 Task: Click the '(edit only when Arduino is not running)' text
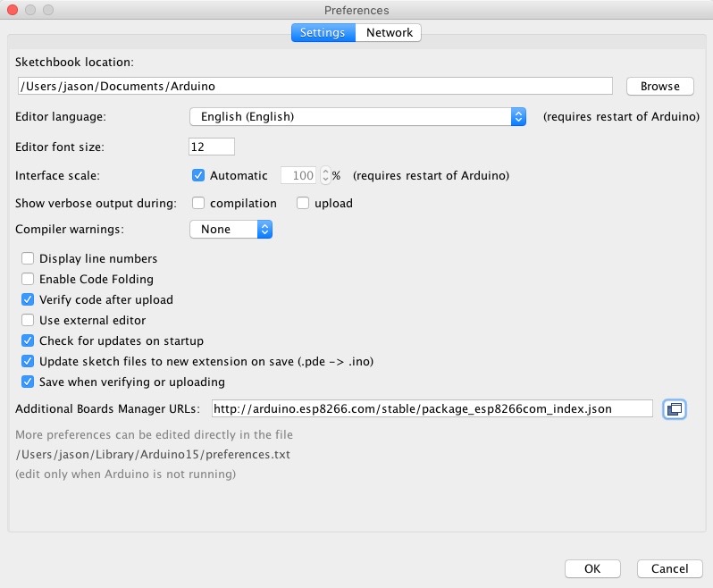[x=125, y=475]
